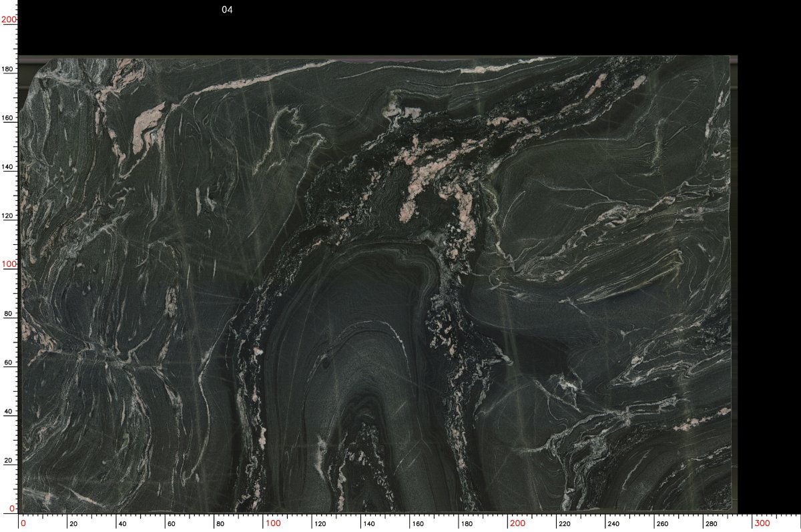Image resolution: width=801 pixels, height=532 pixels.
Task: Click "40" on the vertical ruler
Action: tap(10, 412)
